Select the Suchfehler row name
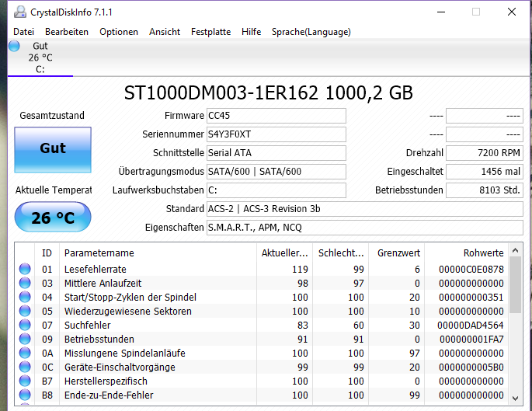The width and height of the screenshot is (532, 411). click(88, 325)
